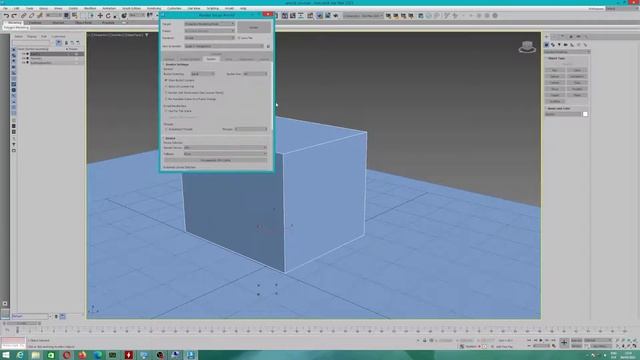
Task: Open the Display tab in command panel
Action: point(578,36)
